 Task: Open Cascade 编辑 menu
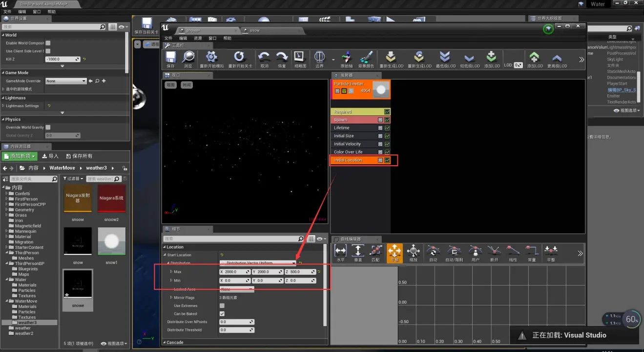click(183, 38)
